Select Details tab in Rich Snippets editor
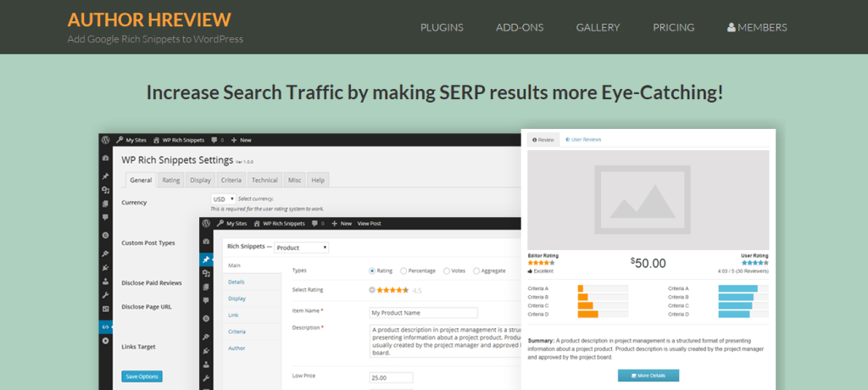This screenshot has width=868, height=390. click(x=252, y=282)
